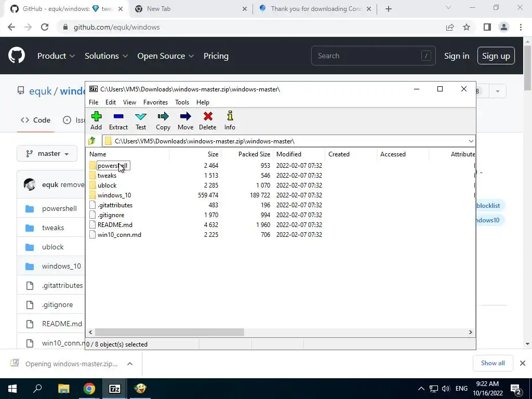Click the Add toolbar icon in 7-Zip
Image resolution: width=532 pixels, height=399 pixels.
coord(96,121)
